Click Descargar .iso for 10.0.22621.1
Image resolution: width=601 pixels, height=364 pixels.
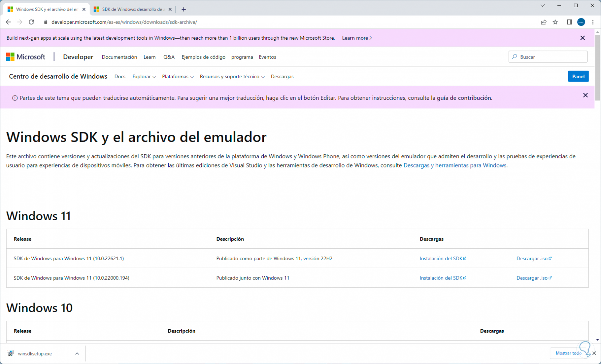pos(534,258)
